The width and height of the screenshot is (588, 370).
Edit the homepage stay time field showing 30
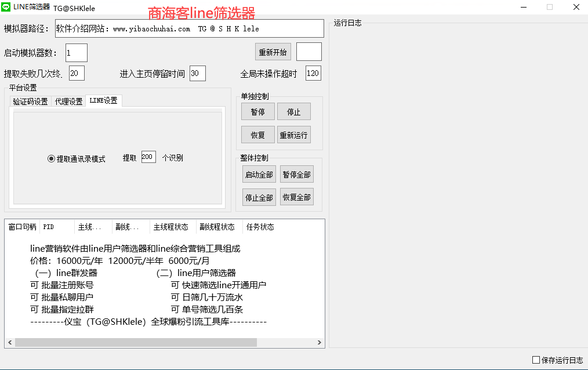[x=198, y=73]
